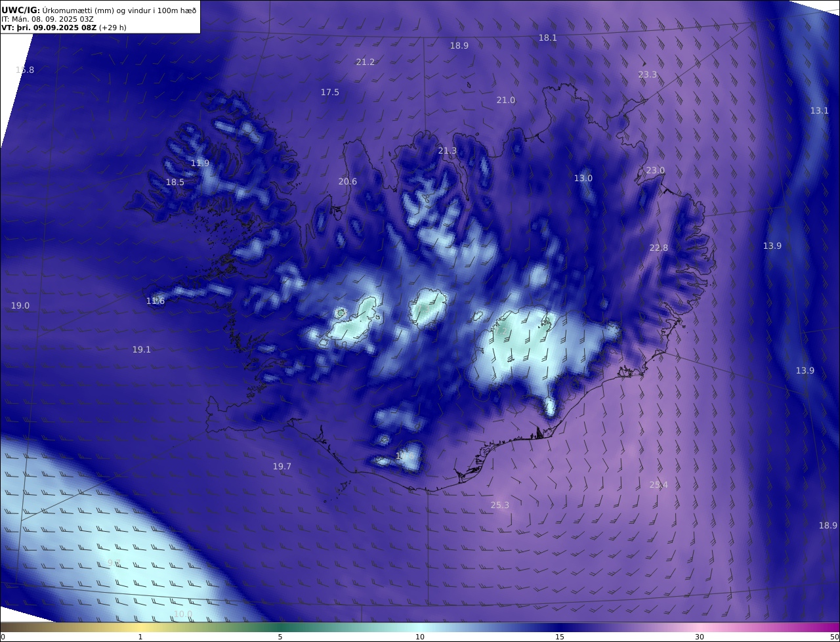Select the 'IT: Mán. 08. 09. 2025 03Z' line
Viewport: 840px width, 642px height.
coord(47,19)
